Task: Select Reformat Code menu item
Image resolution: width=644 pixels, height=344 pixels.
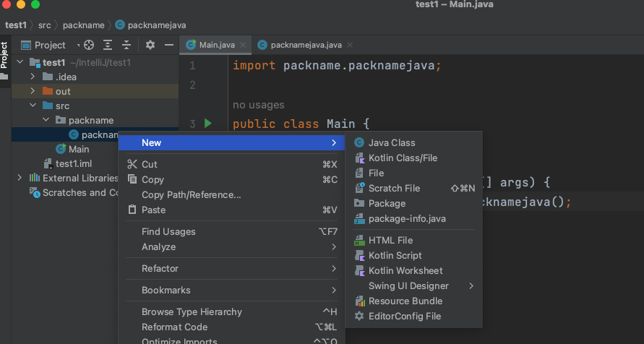Action: coord(231,327)
